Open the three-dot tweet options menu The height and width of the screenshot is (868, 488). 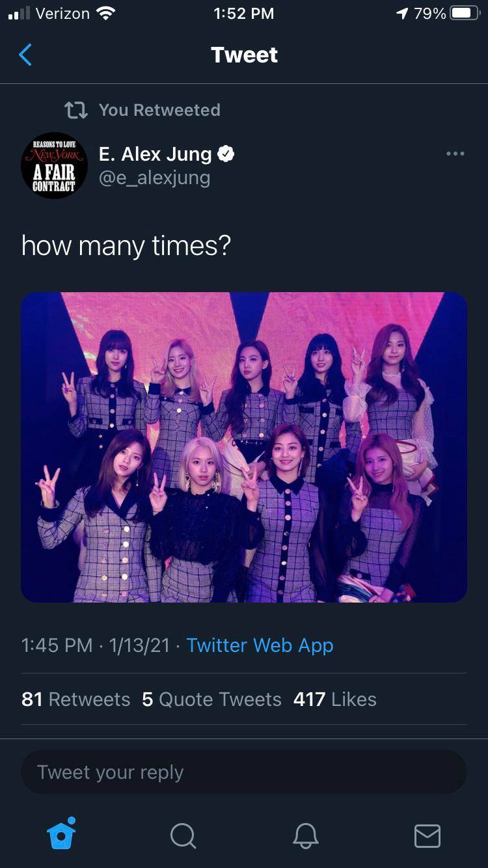click(455, 154)
